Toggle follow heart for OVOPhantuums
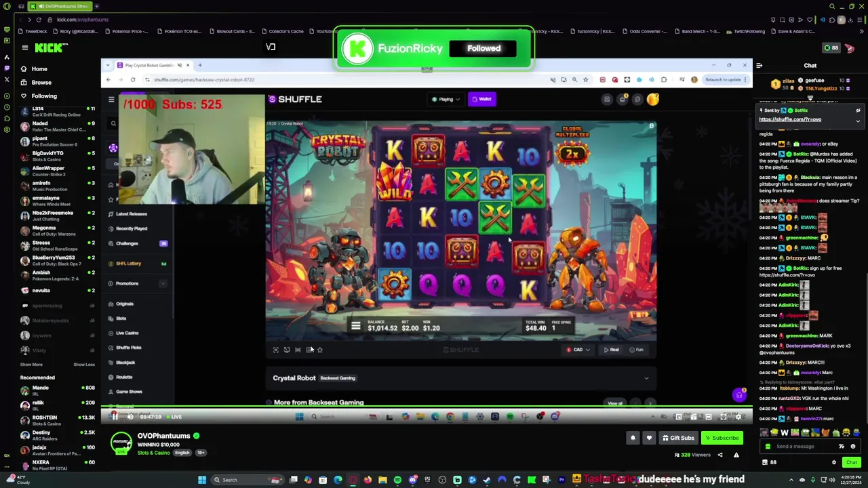 tap(649, 438)
